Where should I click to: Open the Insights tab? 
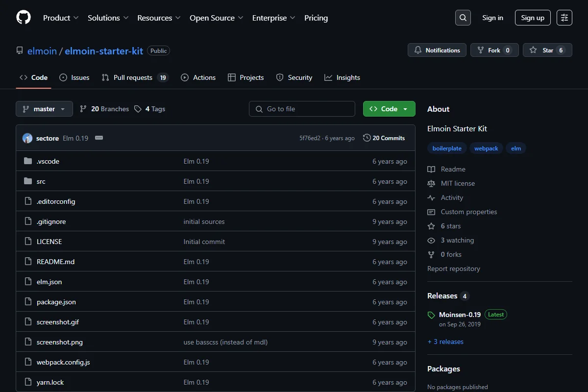(x=342, y=77)
